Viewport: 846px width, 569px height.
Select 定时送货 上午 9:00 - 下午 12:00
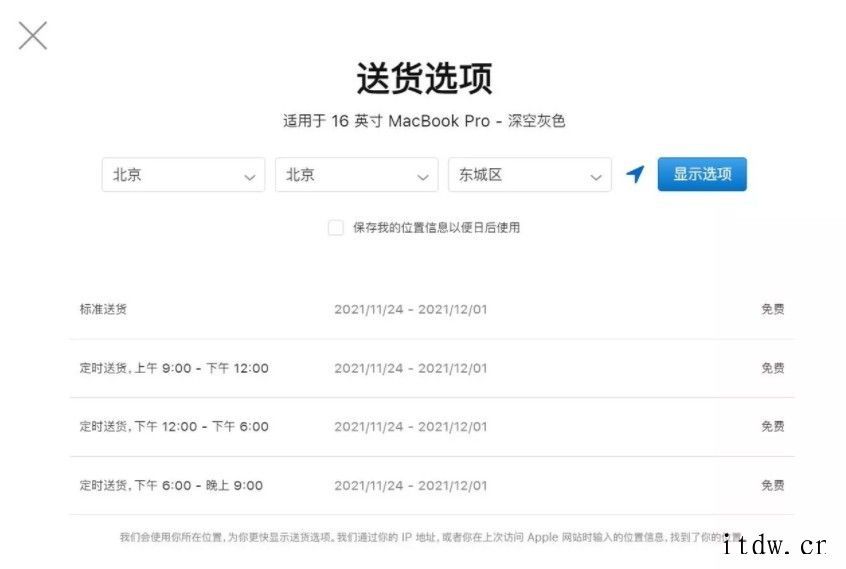point(432,368)
